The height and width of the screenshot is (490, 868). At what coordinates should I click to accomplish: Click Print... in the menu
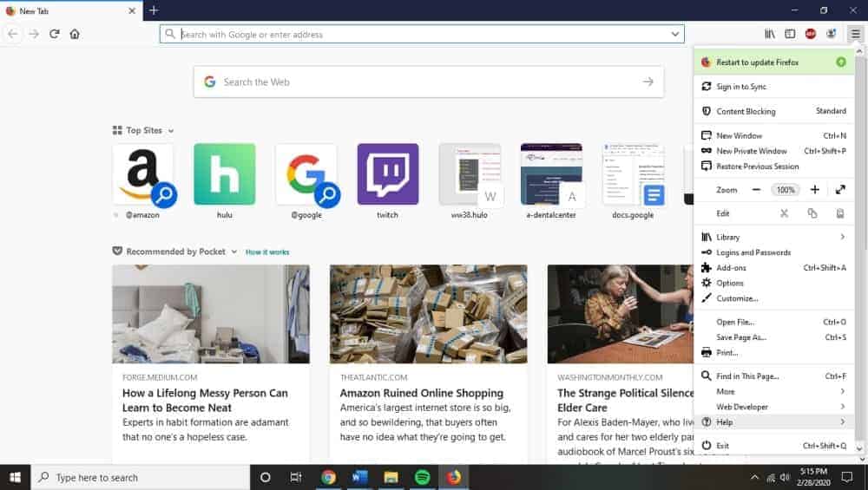774,352
